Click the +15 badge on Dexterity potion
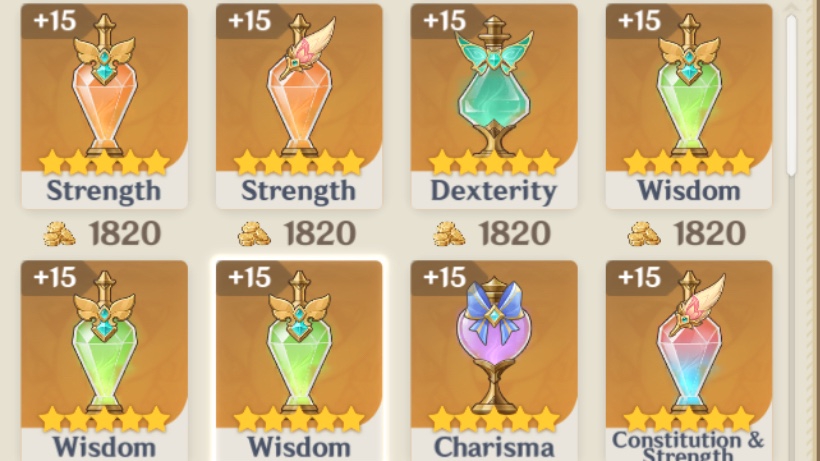Image resolution: width=820 pixels, height=461 pixels. coord(445,21)
